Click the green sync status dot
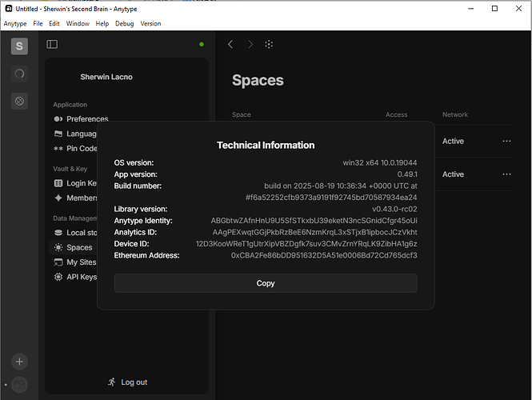Viewport: 532px width, 400px height. pyautogui.click(x=202, y=44)
